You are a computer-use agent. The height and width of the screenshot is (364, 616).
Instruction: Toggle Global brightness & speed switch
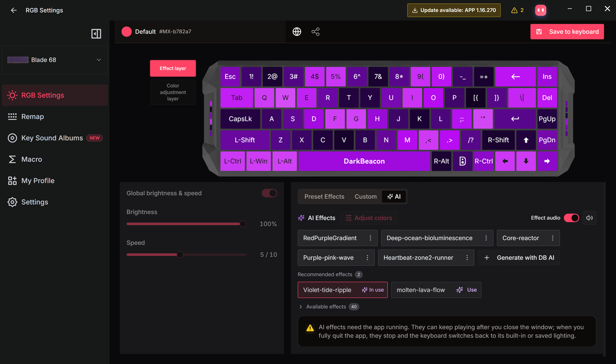[269, 193]
